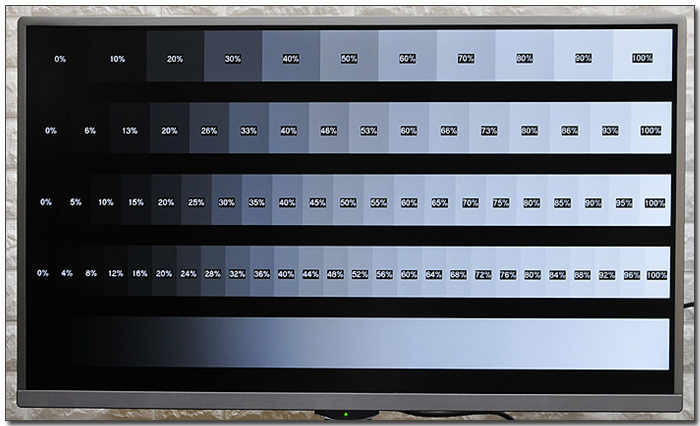Click the 26% gray block
This screenshot has height=426, width=700.
point(209,130)
